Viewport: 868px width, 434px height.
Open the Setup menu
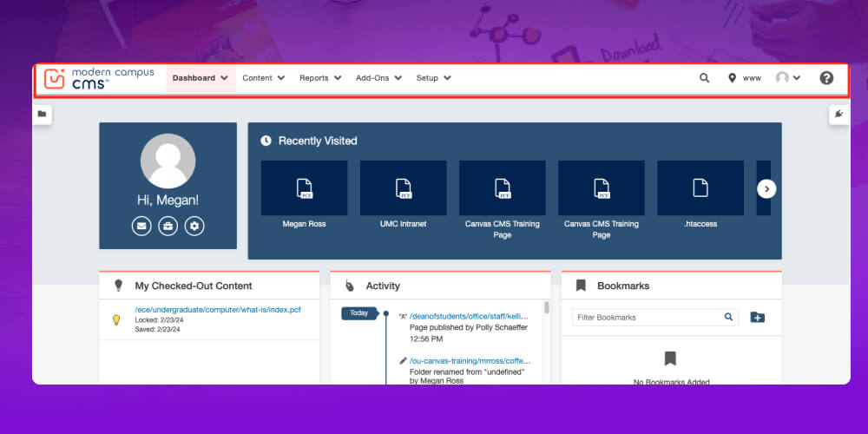point(433,78)
